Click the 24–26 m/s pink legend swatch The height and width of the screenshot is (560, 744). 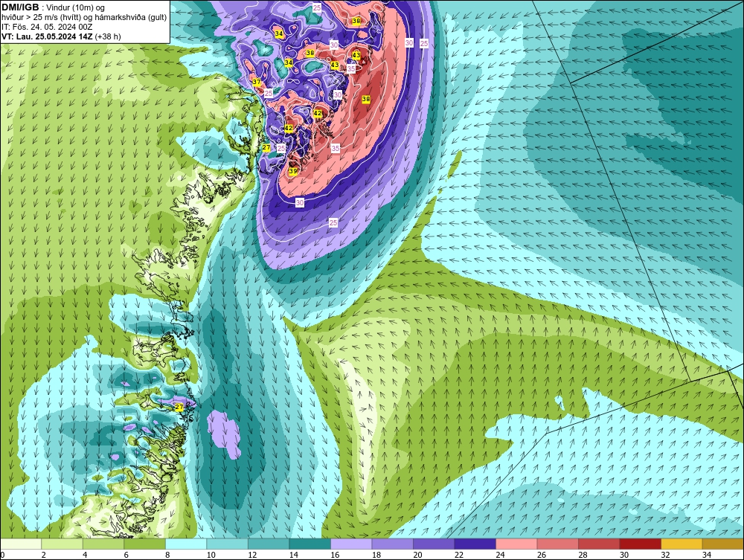pos(516,544)
